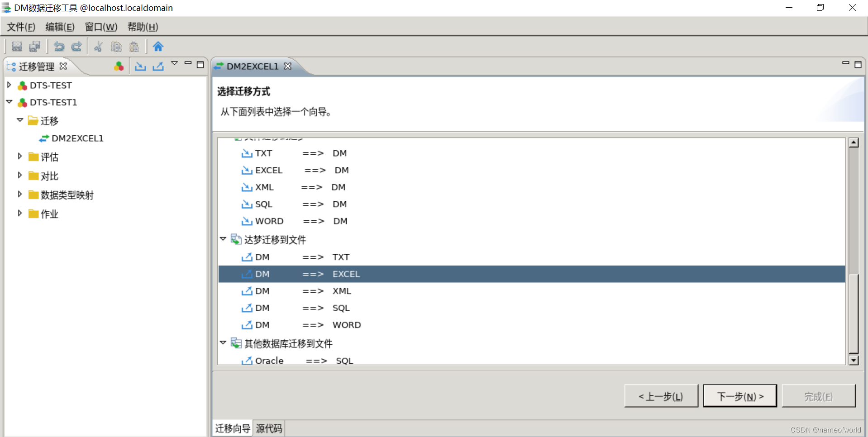The height and width of the screenshot is (437, 868).
Task: Minimize the DM2EXCEL1 editor area
Action: [845, 63]
